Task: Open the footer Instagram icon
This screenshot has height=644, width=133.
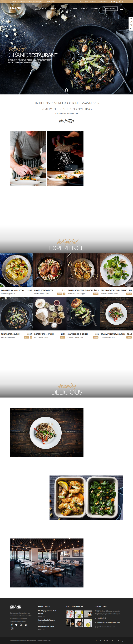Action: 12,628
